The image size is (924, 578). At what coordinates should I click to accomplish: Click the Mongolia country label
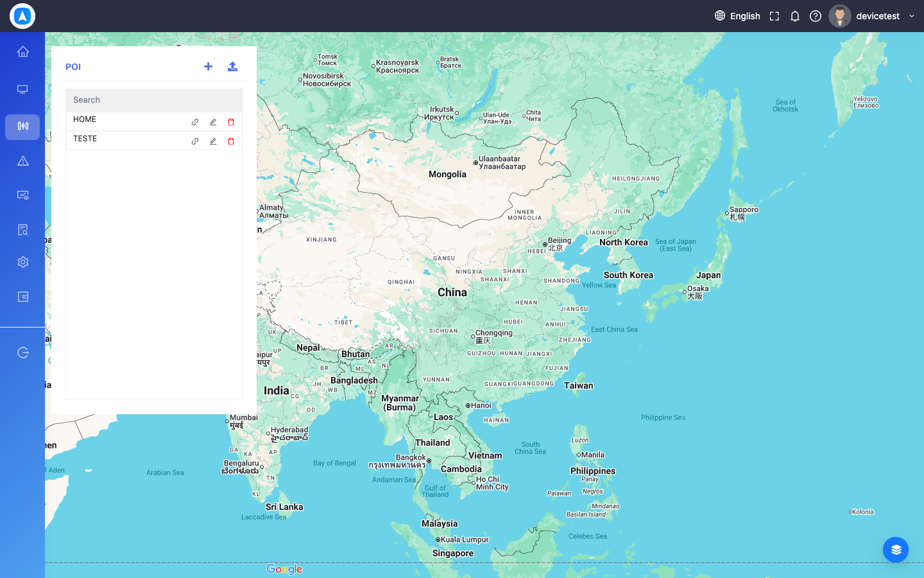point(447,174)
